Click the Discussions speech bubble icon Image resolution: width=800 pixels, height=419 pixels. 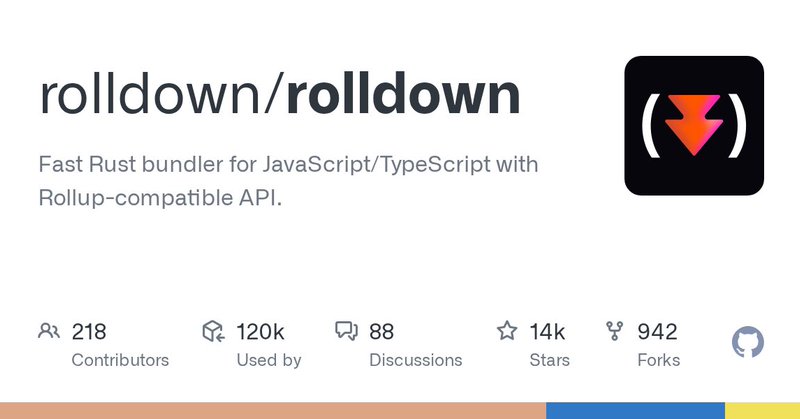tap(346, 331)
